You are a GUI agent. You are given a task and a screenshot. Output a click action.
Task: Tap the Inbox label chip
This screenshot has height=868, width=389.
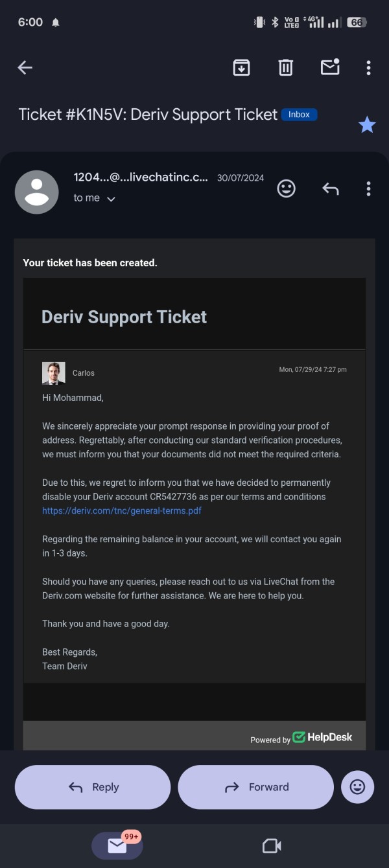pos(299,115)
